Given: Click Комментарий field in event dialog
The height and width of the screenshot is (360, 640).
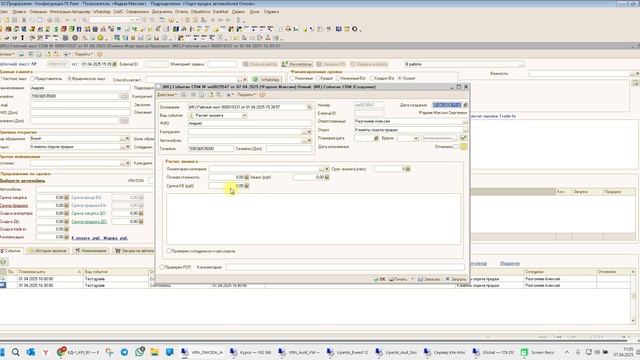Looking at the screenshot, I should (x=345, y=267).
